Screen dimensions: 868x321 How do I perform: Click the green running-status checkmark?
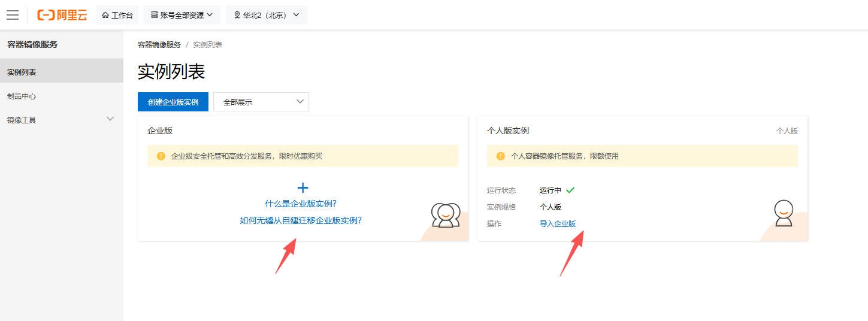click(x=570, y=190)
